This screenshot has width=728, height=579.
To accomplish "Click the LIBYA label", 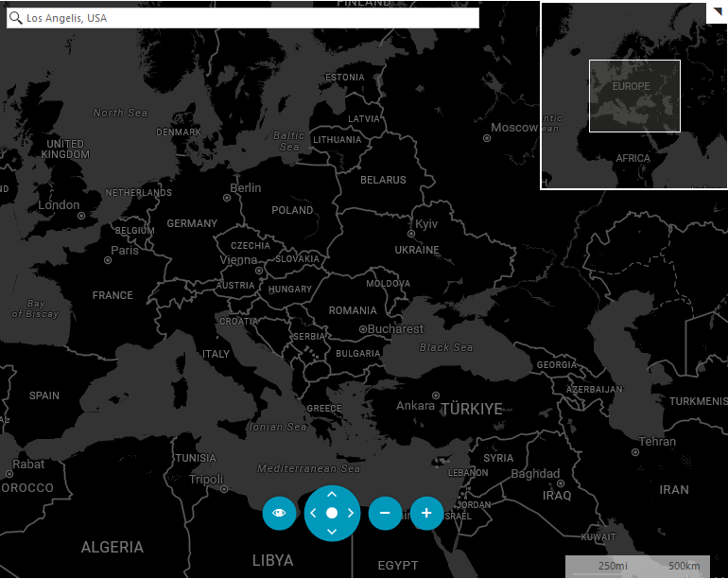I will coord(273,560).
